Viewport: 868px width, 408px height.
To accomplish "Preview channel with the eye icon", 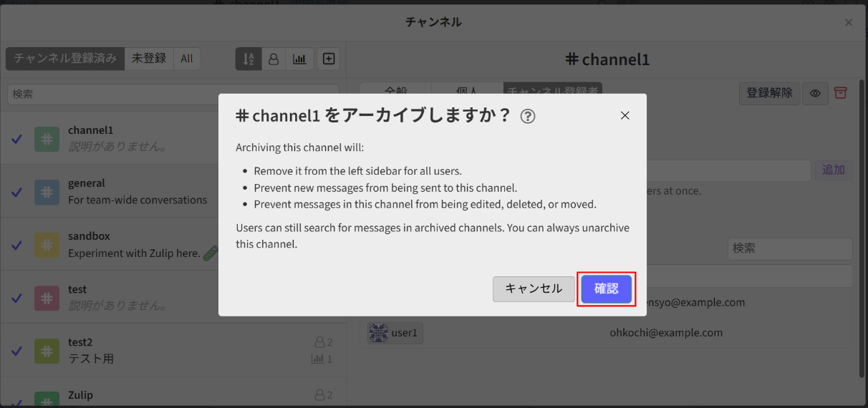I will 815,93.
